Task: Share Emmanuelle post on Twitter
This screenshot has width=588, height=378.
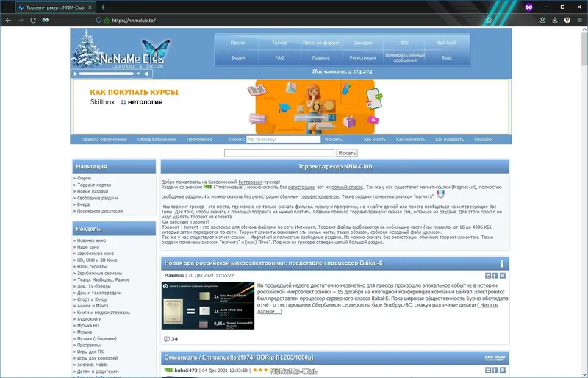Action: point(488,370)
